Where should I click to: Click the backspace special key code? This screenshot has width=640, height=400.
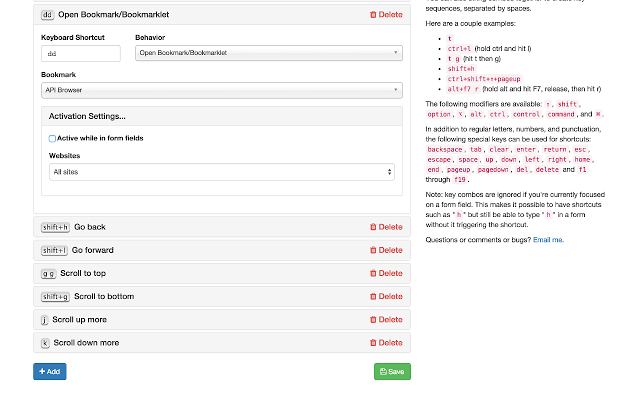tap(444, 150)
